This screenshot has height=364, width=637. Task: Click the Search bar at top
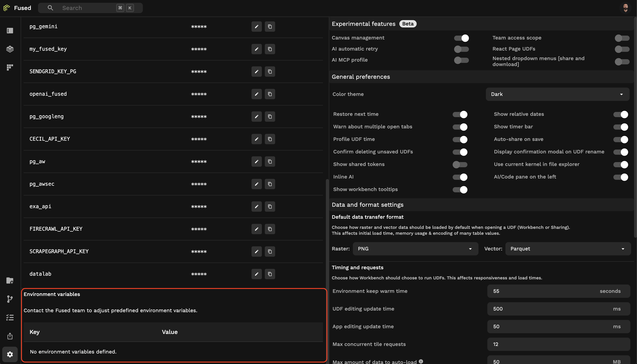90,8
